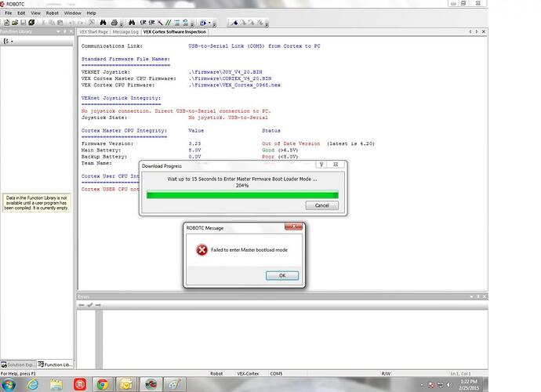Close the Download Progress dialog
Image resolution: width=541 pixels, height=392 pixels.
[336, 165]
